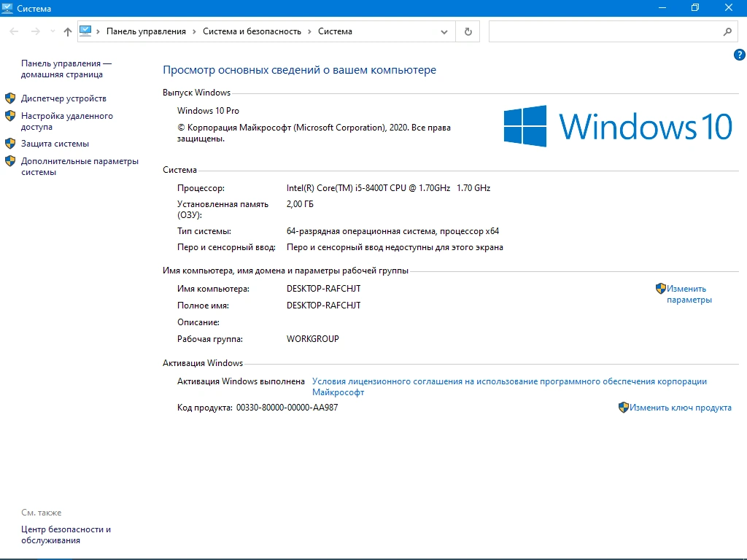Screen dimensions: 747x560
Task: Click pen and touch unavailable value text
Action: 395,248
